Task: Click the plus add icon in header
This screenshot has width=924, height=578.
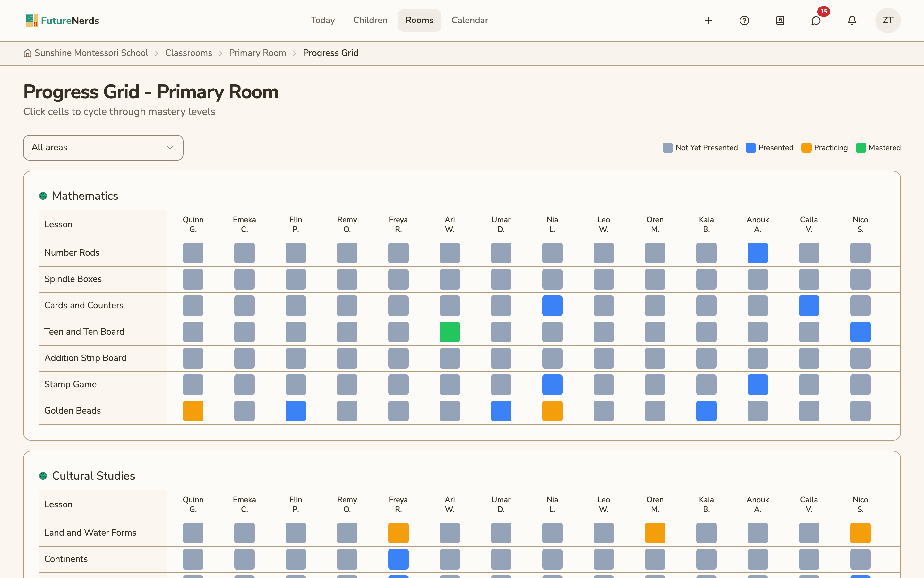Action: click(708, 21)
